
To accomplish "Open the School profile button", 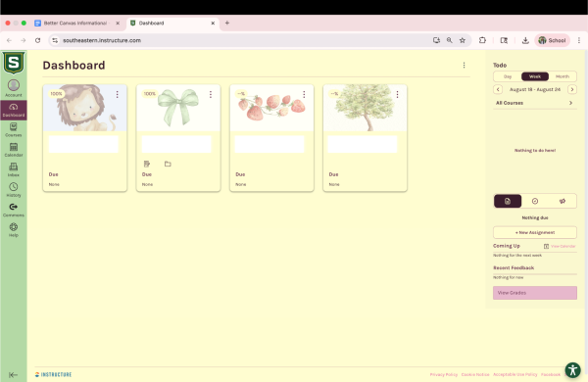I will [552, 40].
